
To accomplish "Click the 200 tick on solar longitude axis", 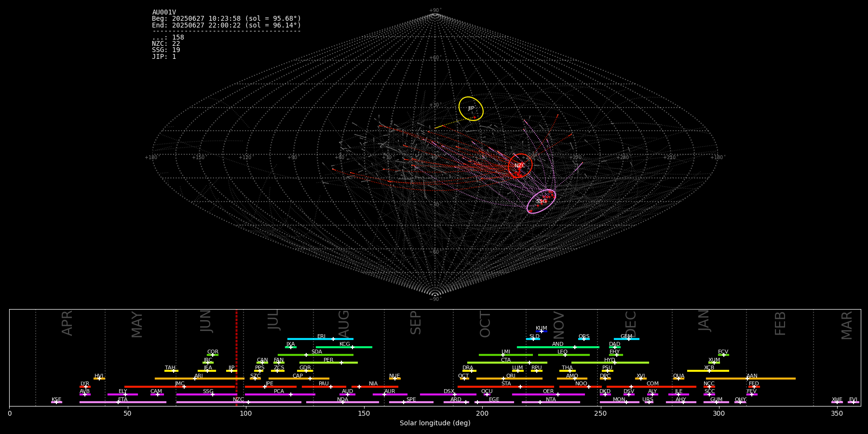I will tap(482, 413).
